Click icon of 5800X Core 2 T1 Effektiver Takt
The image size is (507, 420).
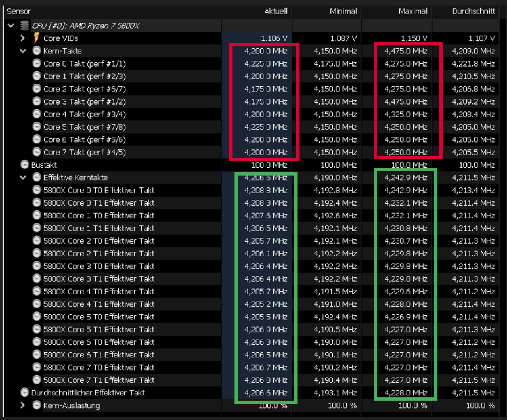click(x=37, y=253)
